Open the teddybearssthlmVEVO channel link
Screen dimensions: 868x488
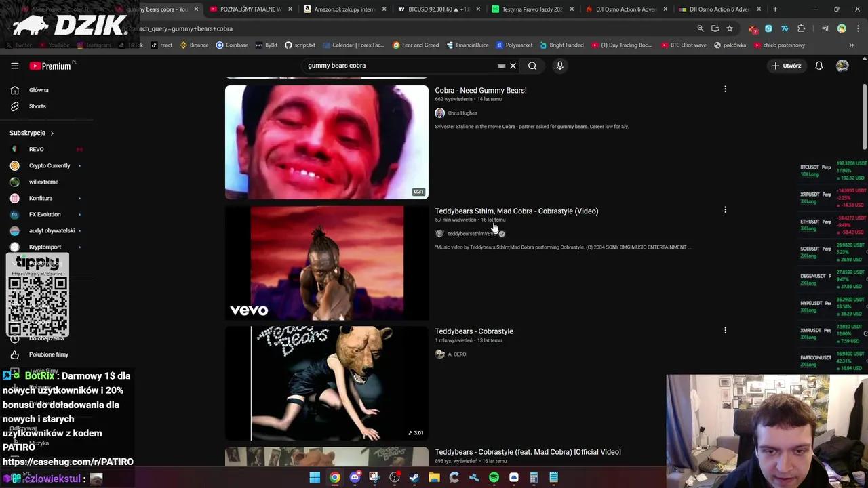(472, 234)
